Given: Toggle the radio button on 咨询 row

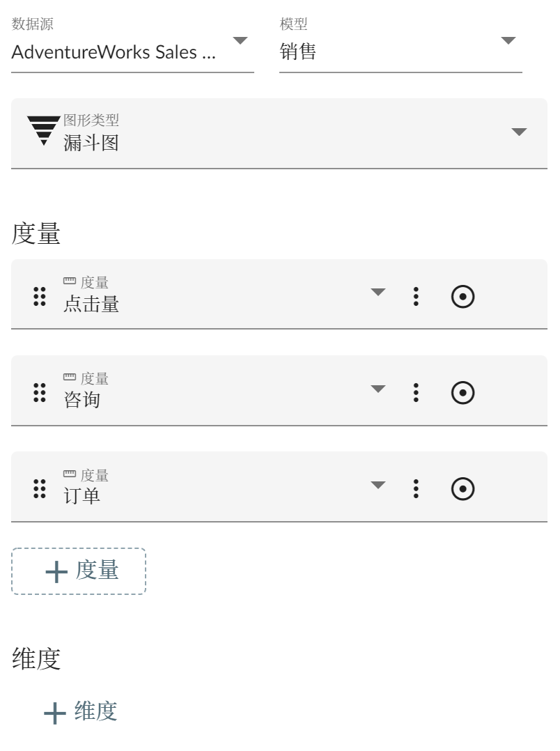Looking at the screenshot, I should tap(462, 393).
